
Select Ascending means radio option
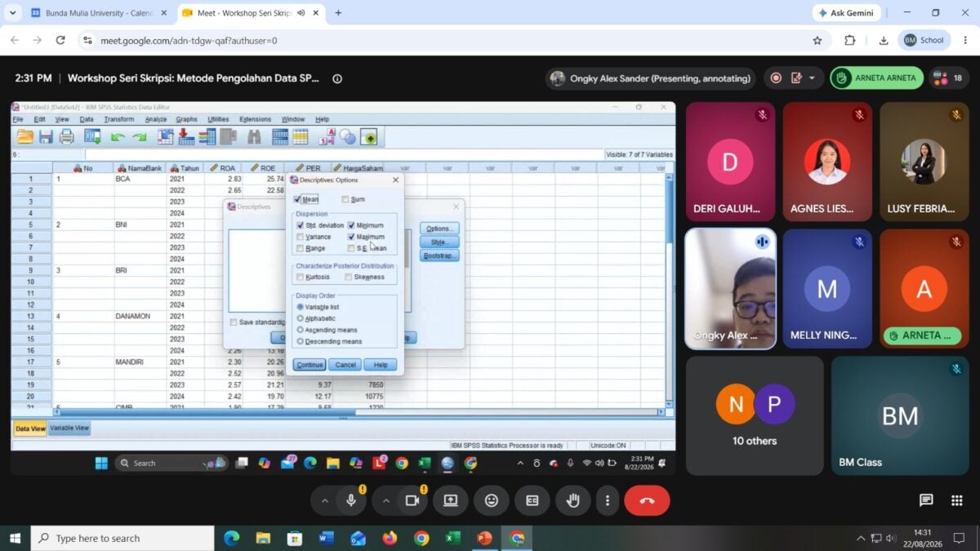pos(301,330)
